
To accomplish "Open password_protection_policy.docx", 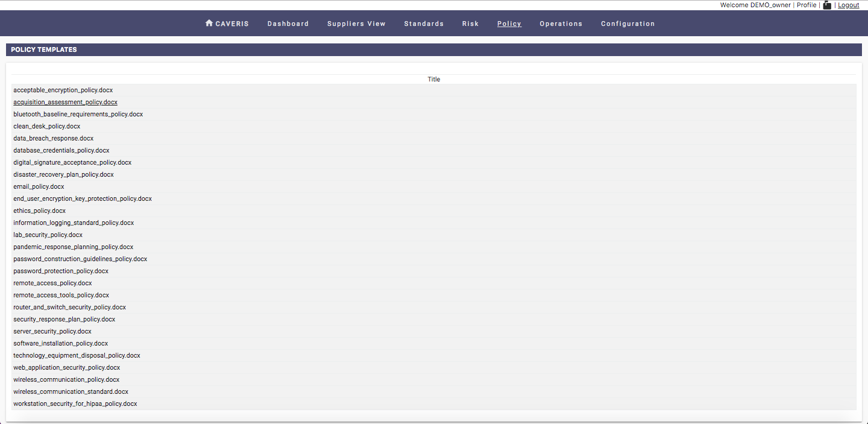I will pyautogui.click(x=61, y=271).
